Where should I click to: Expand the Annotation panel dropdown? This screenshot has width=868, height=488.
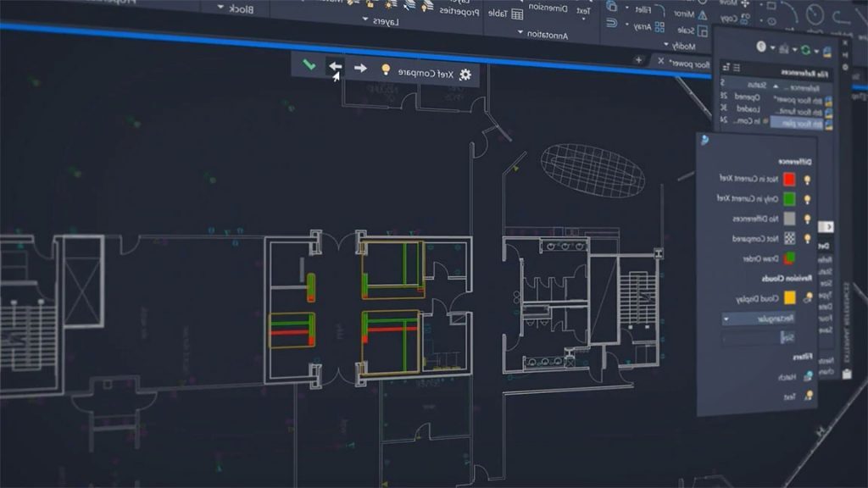click(520, 33)
